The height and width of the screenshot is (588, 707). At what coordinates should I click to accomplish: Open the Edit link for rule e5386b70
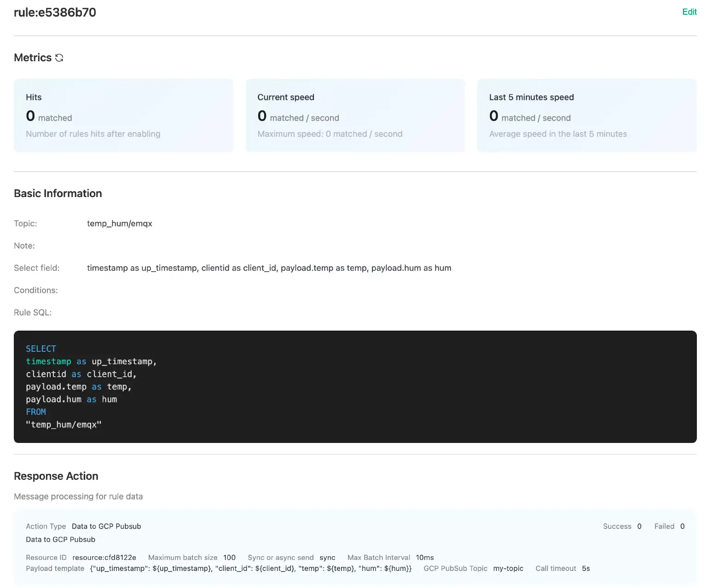click(x=689, y=12)
